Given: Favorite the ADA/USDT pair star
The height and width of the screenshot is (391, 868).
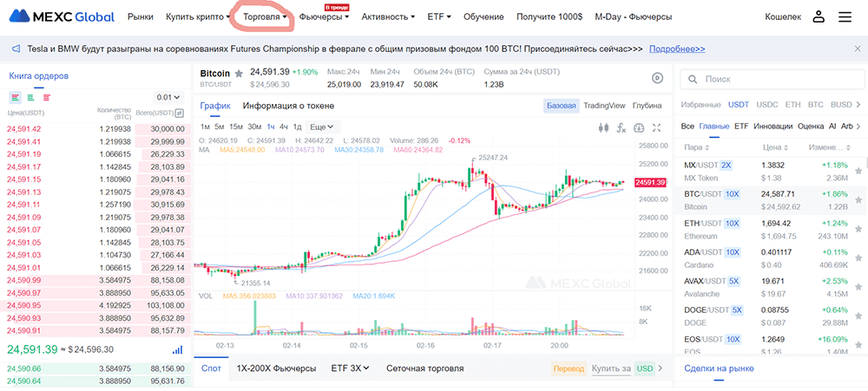Looking at the screenshot, I should (858, 257).
